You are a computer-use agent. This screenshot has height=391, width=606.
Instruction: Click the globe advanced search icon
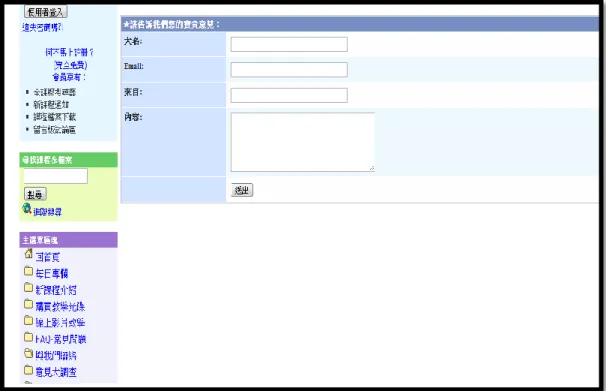27,209
